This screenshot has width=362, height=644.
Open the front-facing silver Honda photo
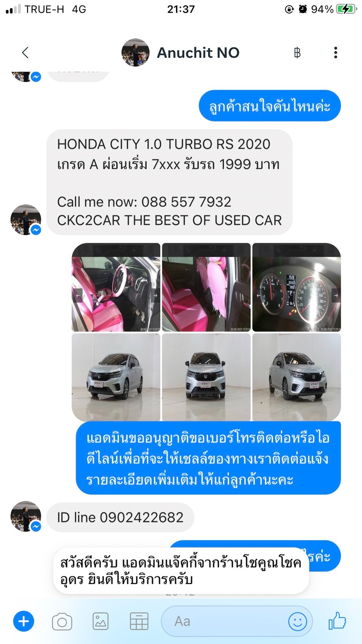[206, 377]
